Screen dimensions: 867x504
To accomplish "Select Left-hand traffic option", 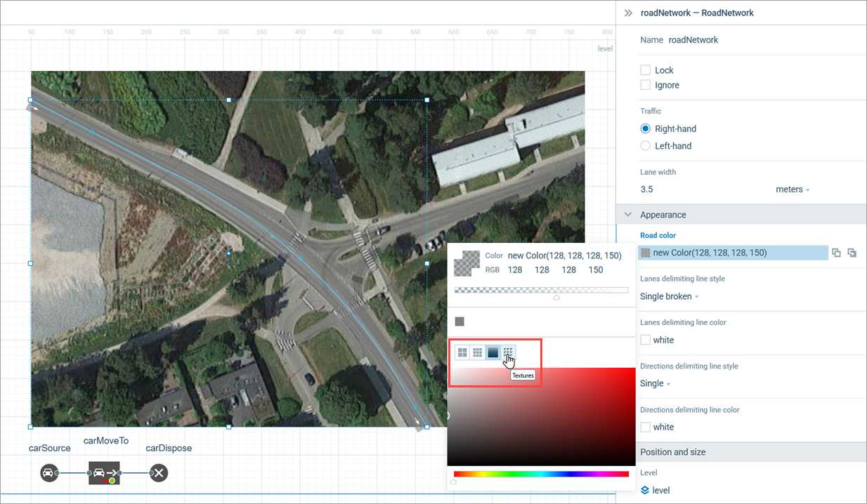I will (x=646, y=146).
